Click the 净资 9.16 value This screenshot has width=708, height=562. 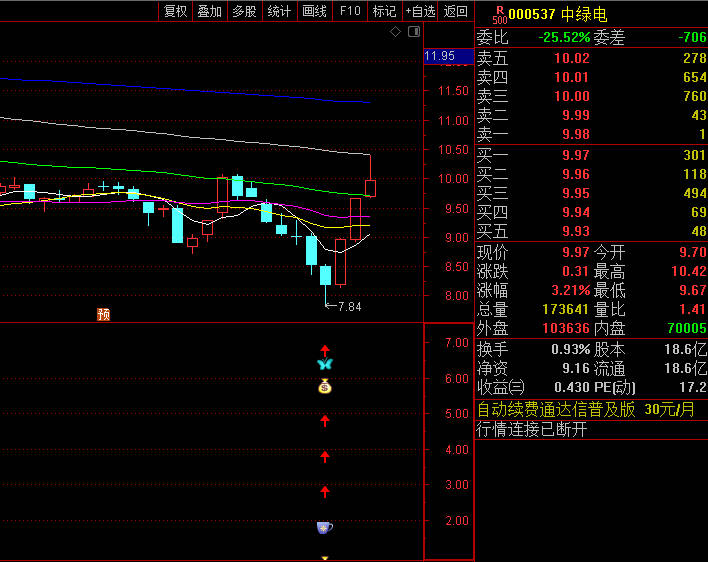pos(576,368)
